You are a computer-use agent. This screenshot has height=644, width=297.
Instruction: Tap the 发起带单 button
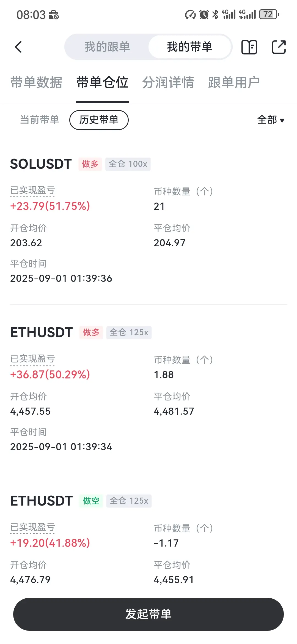pos(148,614)
